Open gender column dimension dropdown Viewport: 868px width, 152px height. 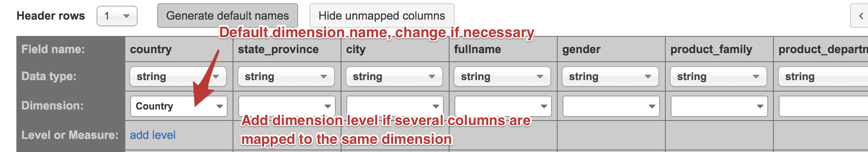click(x=611, y=106)
